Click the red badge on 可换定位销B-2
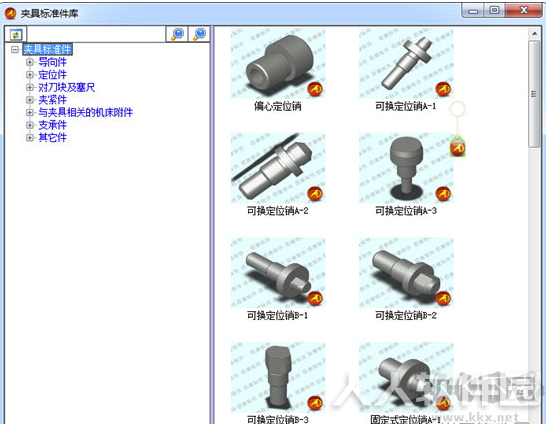546x424 pixels. click(x=443, y=298)
